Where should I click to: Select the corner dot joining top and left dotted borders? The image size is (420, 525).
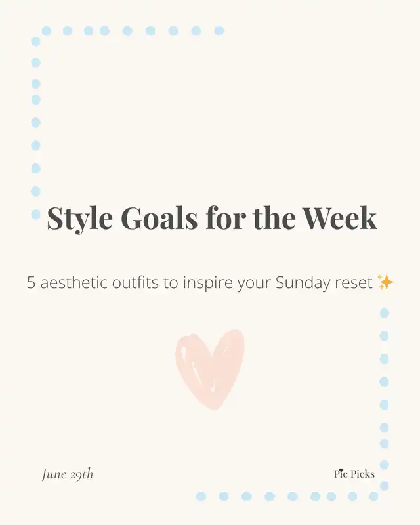pyautogui.click(x=35, y=41)
